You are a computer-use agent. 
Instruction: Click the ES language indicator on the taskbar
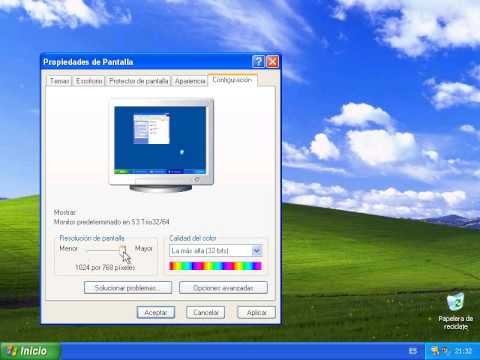click(413, 351)
